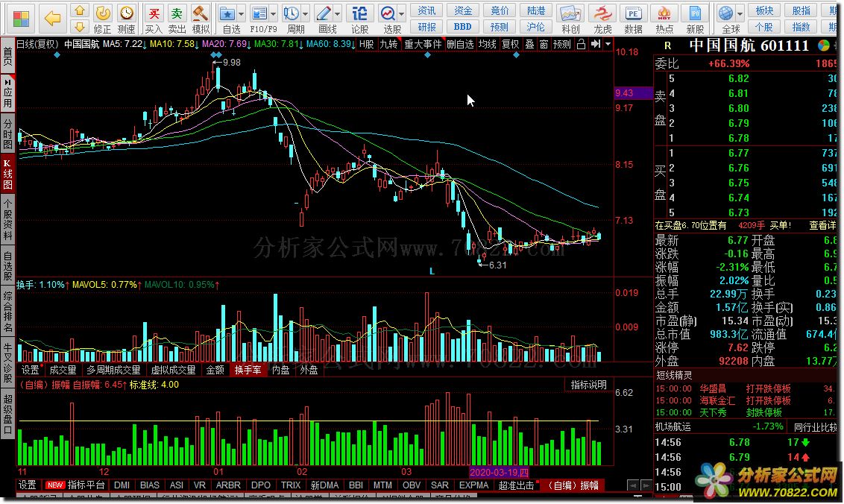Switch to the 成交量 volume tab
844x504 pixels.
coord(63,370)
